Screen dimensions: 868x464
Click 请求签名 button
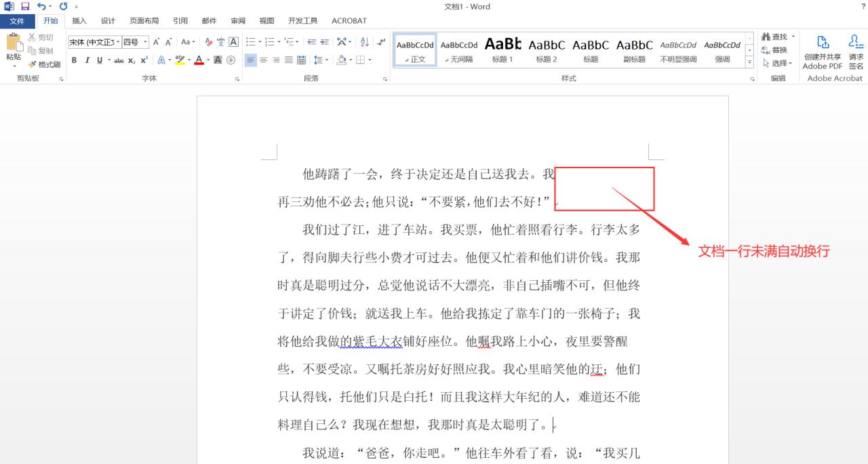(856, 52)
